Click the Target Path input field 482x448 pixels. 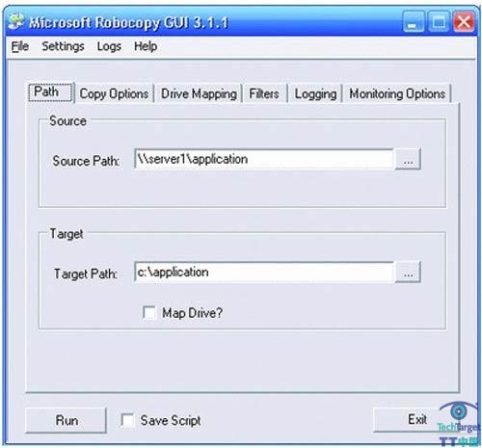point(264,273)
